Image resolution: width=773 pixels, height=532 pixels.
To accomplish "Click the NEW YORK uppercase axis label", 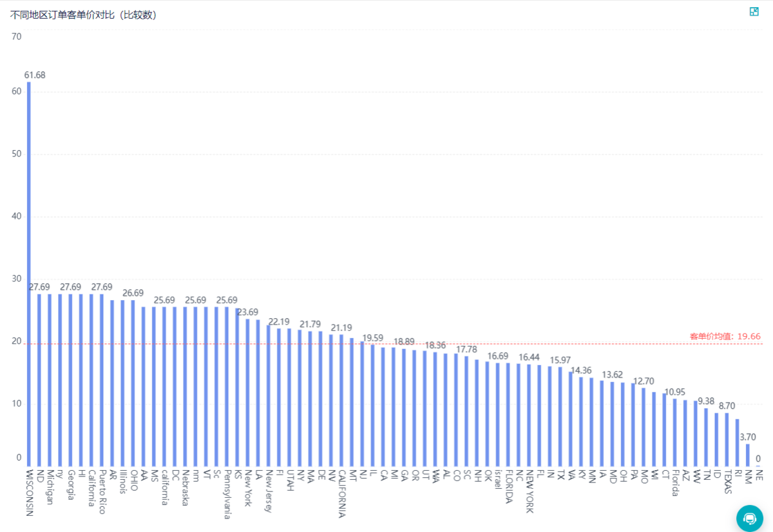I will pyautogui.click(x=529, y=491).
